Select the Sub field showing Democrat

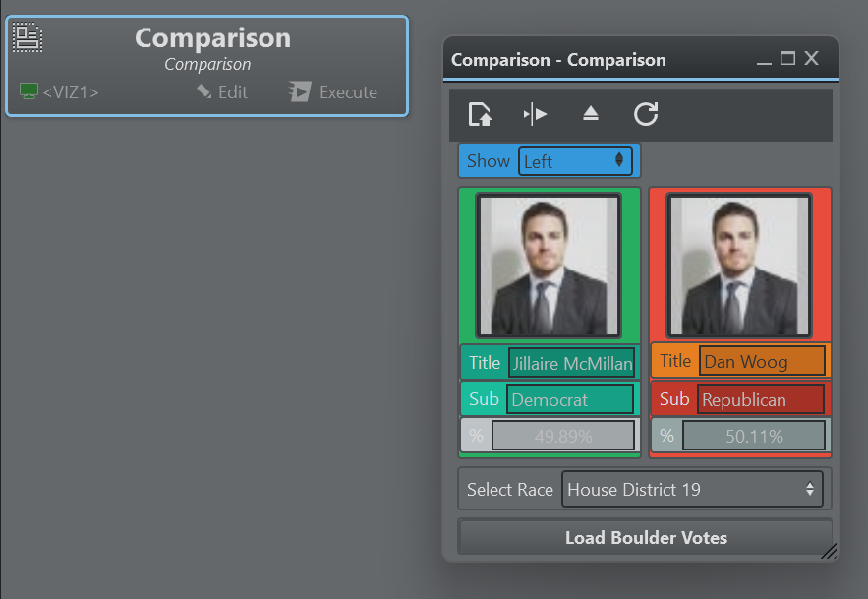point(570,399)
